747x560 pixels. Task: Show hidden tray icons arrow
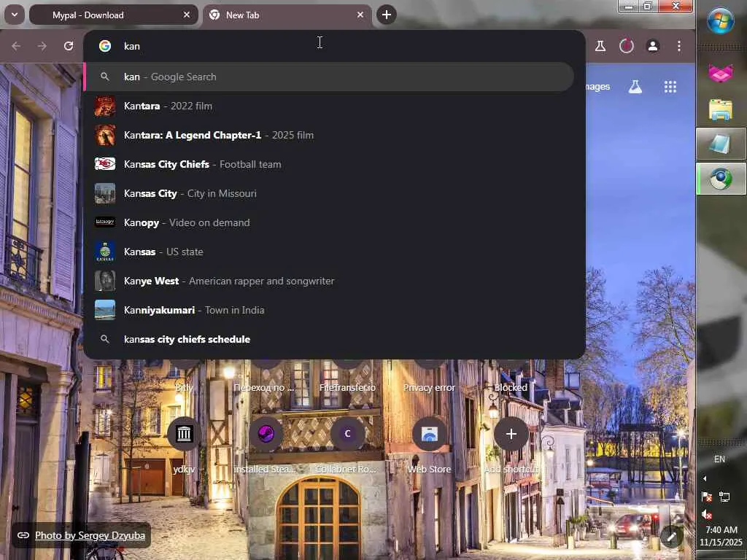[705, 478]
